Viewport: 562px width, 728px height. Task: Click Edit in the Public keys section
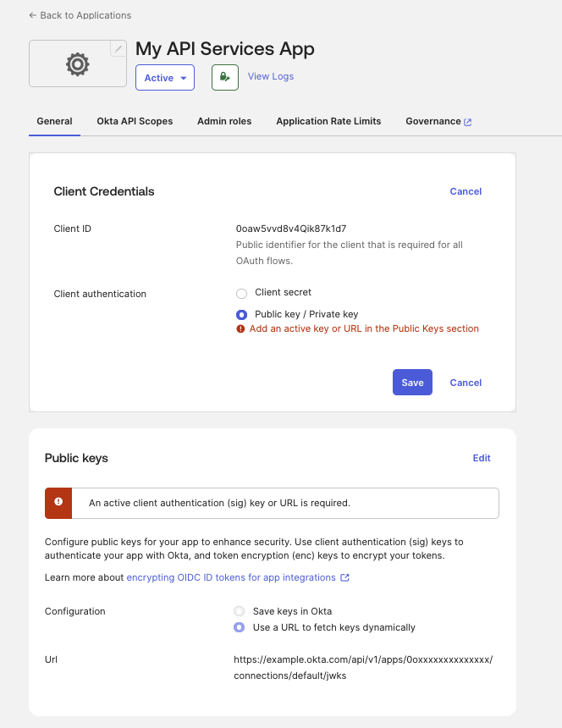(482, 458)
